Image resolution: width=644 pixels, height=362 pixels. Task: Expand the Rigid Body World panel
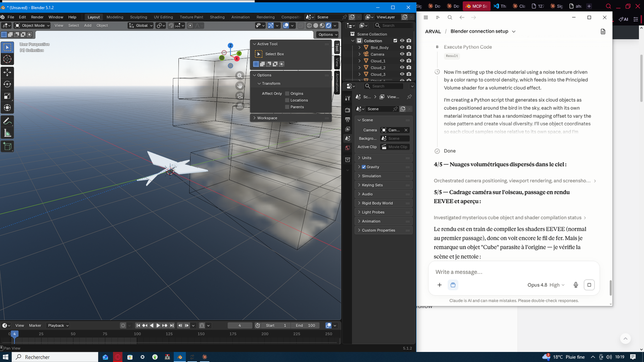384,203
